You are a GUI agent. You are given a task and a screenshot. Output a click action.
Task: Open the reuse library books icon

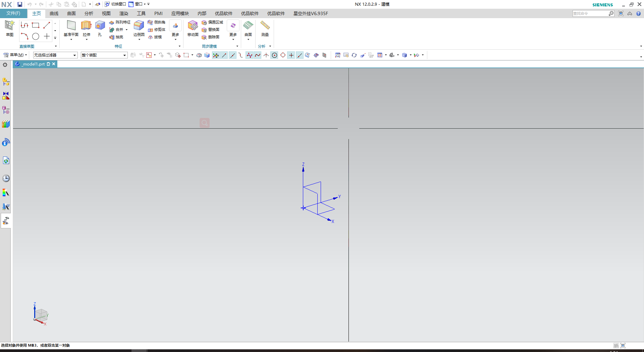pos(6,124)
